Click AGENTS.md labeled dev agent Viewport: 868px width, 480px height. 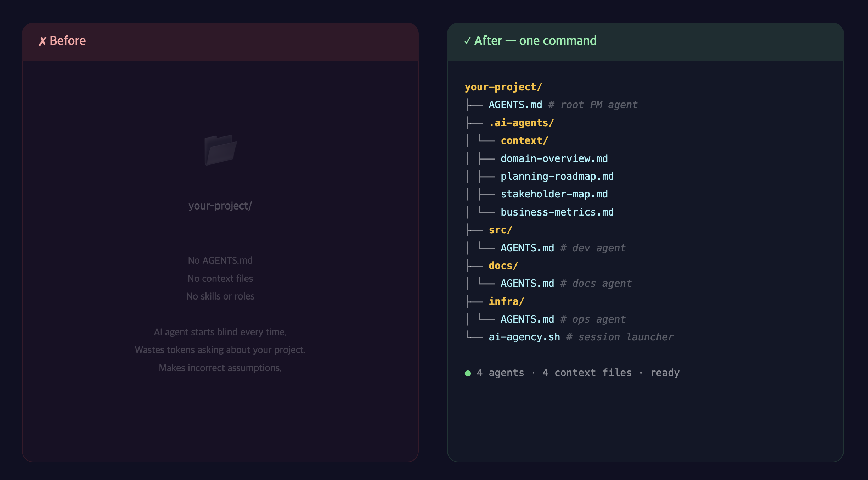click(527, 248)
